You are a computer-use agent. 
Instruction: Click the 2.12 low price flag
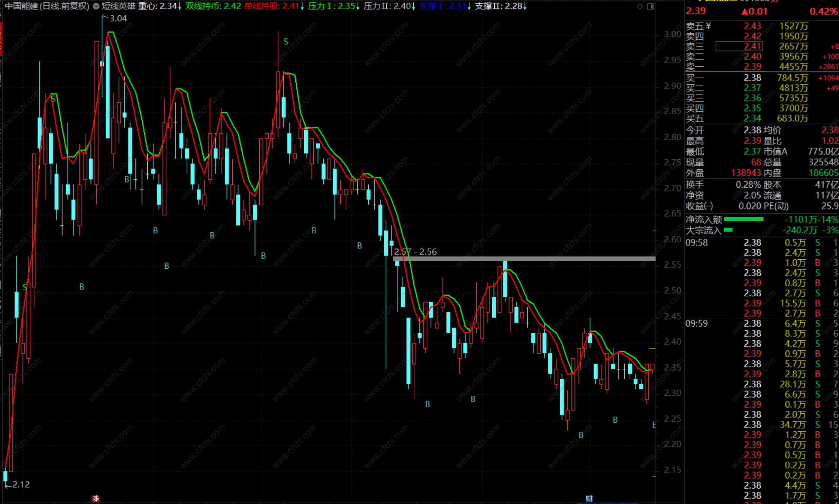tap(21, 485)
